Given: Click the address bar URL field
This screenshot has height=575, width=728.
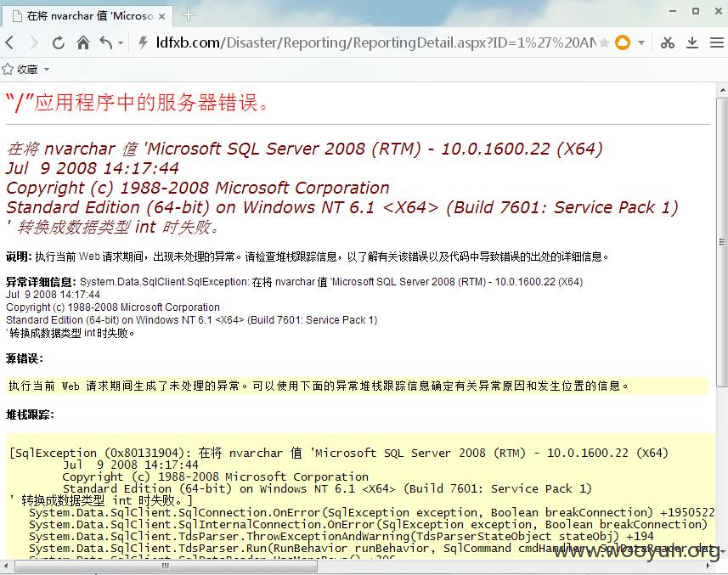Looking at the screenshot, I should coord(375,42).
